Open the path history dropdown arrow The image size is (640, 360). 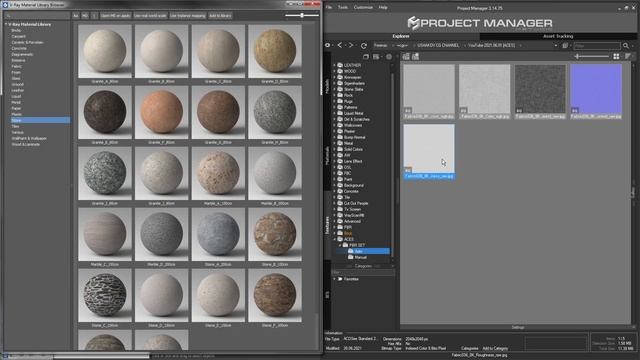click(x=556, y=46)
